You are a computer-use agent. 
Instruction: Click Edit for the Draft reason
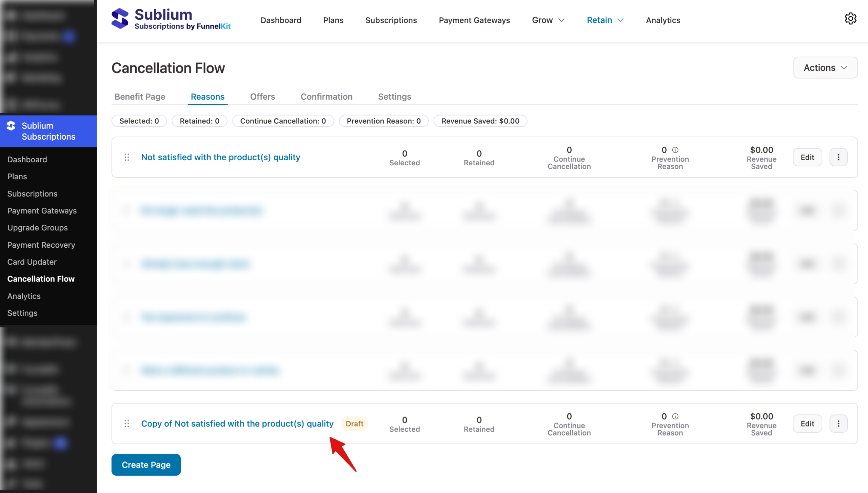(807, 424)
